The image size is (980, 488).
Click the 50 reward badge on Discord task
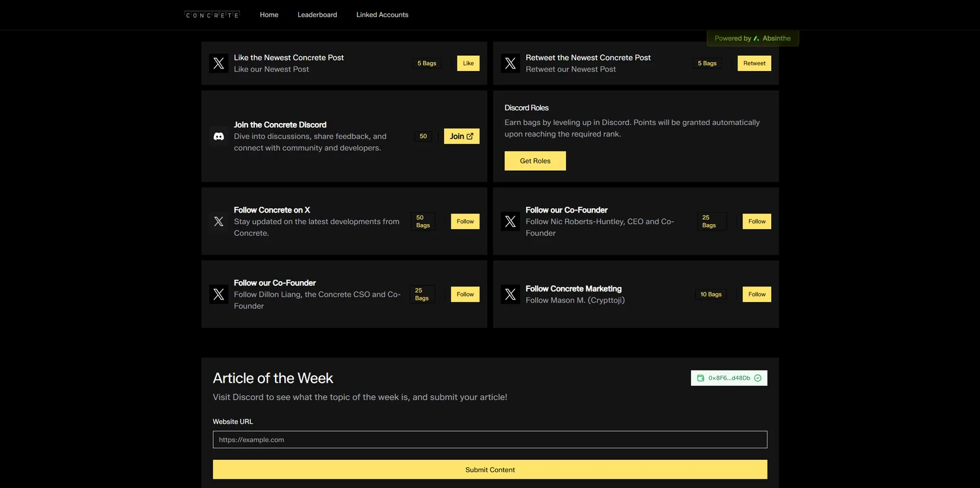point(423,137)
